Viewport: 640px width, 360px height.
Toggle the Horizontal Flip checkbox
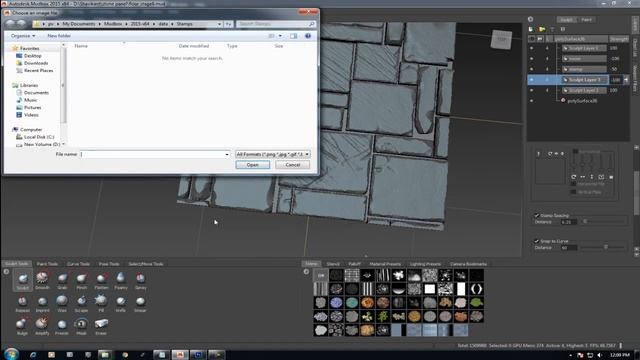573,184
